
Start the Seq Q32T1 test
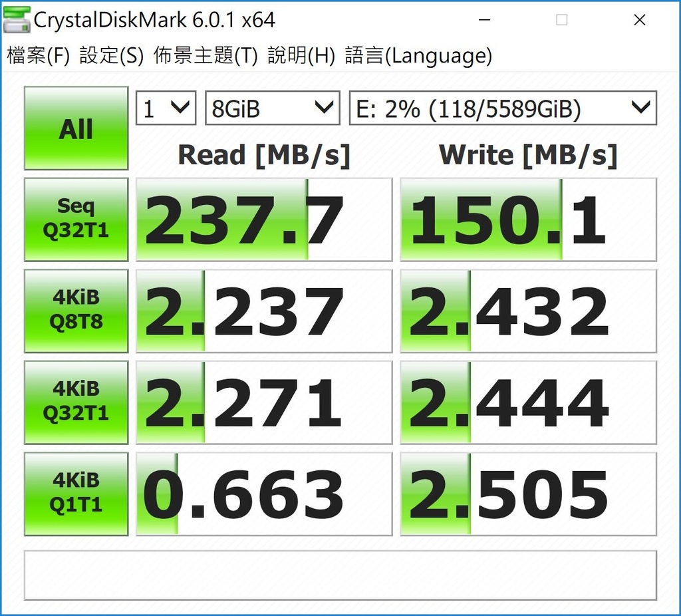(x=76, y=220)
